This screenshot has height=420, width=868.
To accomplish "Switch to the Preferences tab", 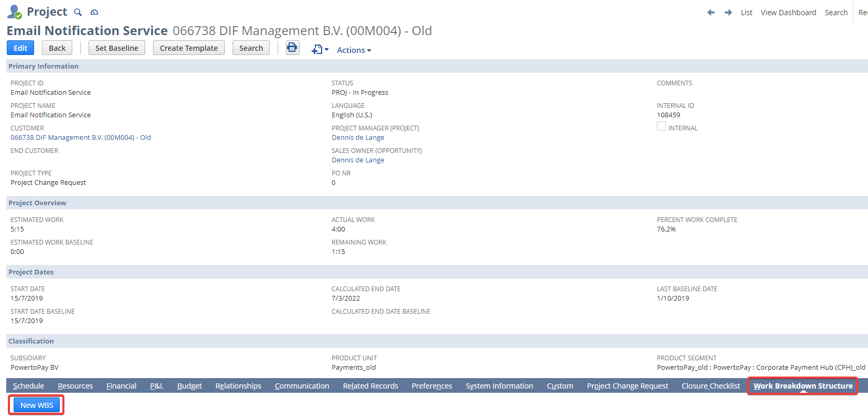I will click(432, 386).
